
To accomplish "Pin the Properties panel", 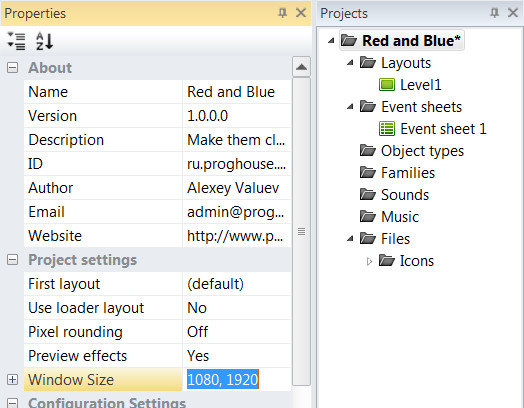I will (x=283, y=13).
